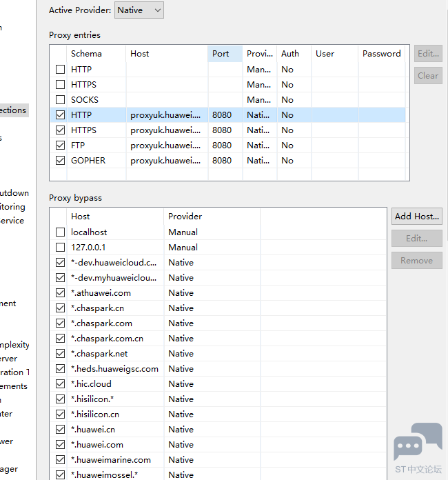The height and width of the screenshot is (480, 448).
Task: Select the FTP proxy row text
Action: coord(78,145)
